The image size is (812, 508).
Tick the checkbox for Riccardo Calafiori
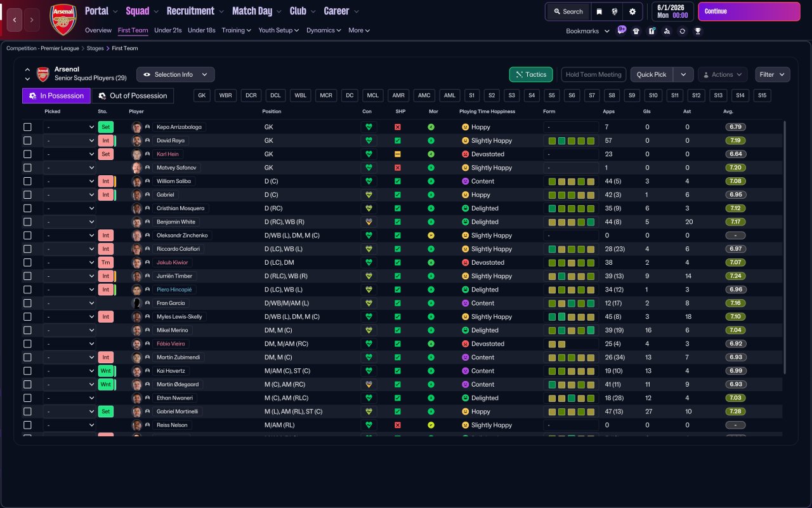[27, 249]
